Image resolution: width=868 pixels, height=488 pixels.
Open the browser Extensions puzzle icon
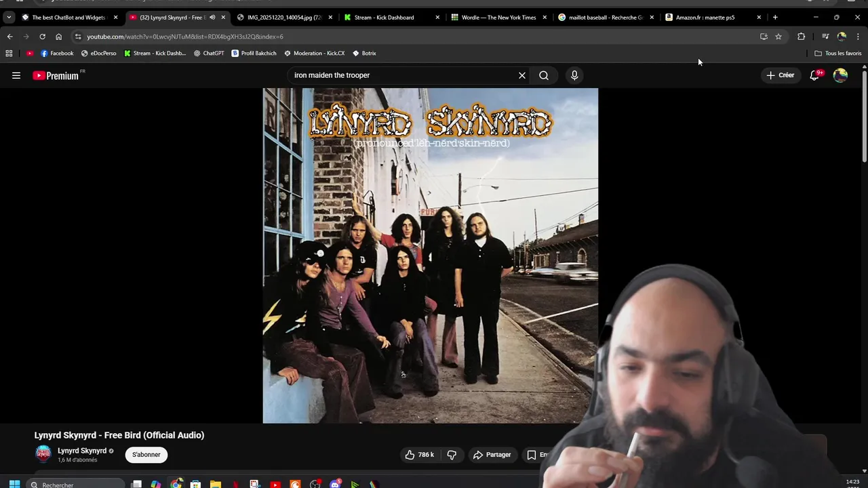(x=801, y=37)
